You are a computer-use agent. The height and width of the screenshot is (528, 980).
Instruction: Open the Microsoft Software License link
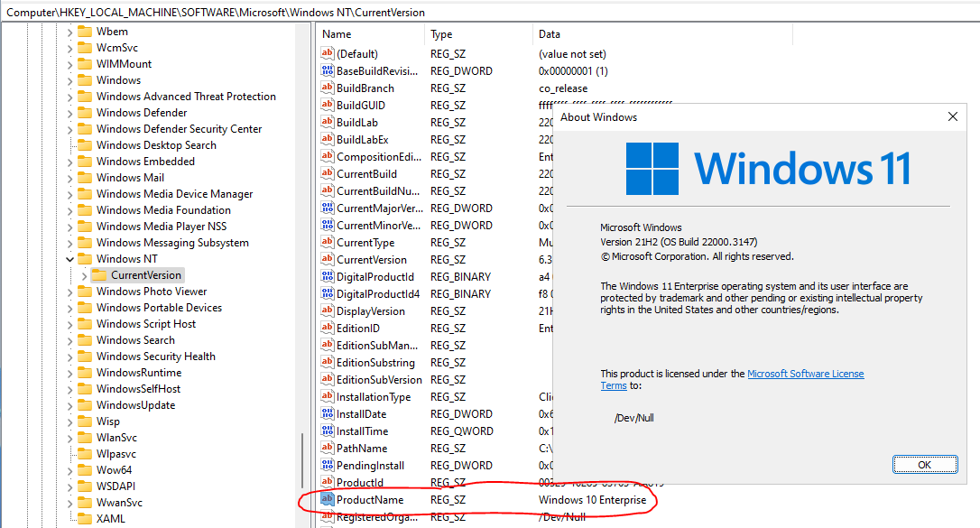[806, 374]
